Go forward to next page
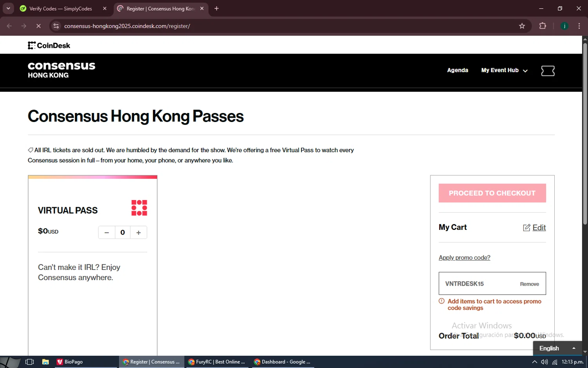Image resolution: width=588 pixels, height=368 pixels. (x=24, y=26)
